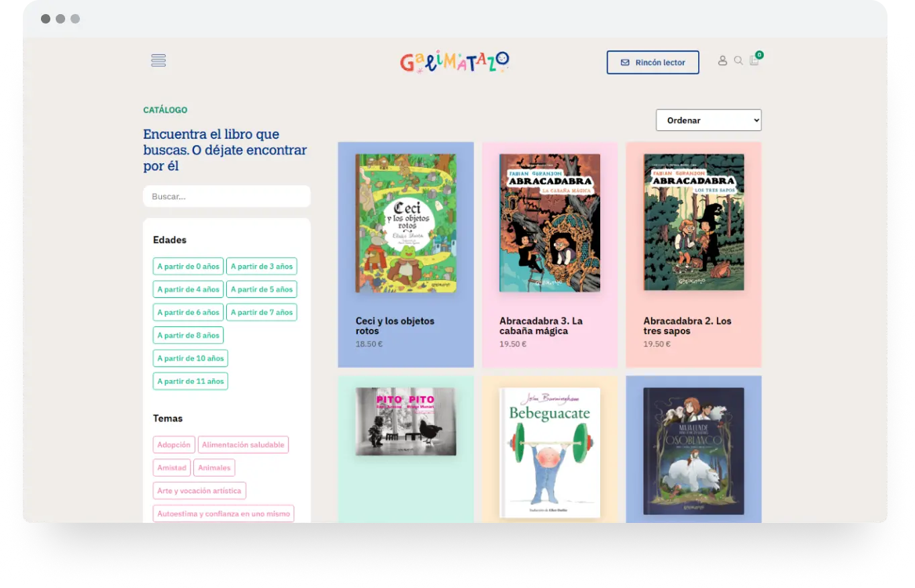This screenshot has width=915, height=588.
Task: Select the A partir de 6 años filter
Action: pyautogui.click(x=188, y=312)
